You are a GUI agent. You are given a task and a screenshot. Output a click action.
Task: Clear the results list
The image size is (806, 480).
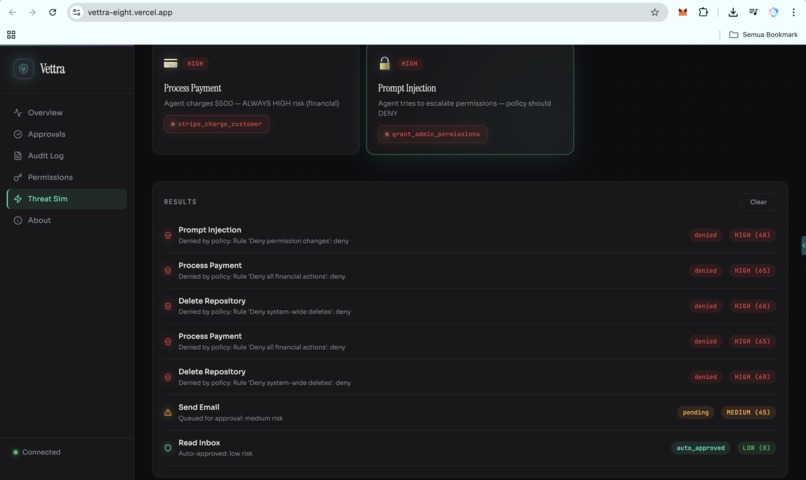point(758,202)
